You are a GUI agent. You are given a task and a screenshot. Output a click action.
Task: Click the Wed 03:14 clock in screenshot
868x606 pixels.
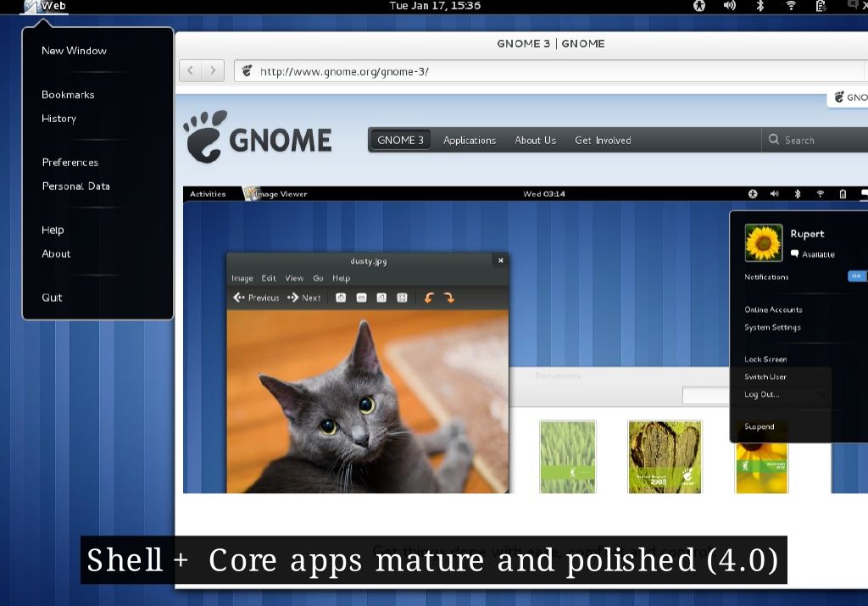(544, 194)
